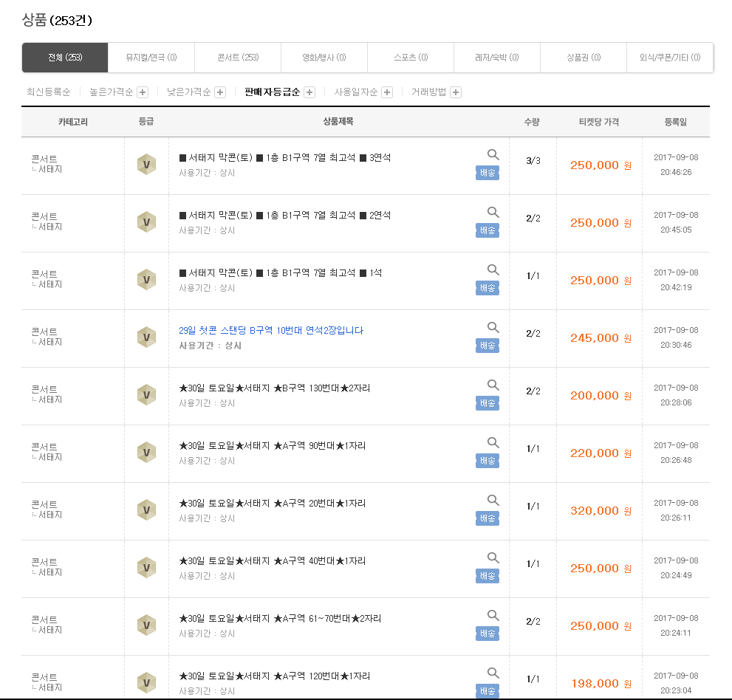
Task: Select the 전체 (253) tab
Action: 65,58
